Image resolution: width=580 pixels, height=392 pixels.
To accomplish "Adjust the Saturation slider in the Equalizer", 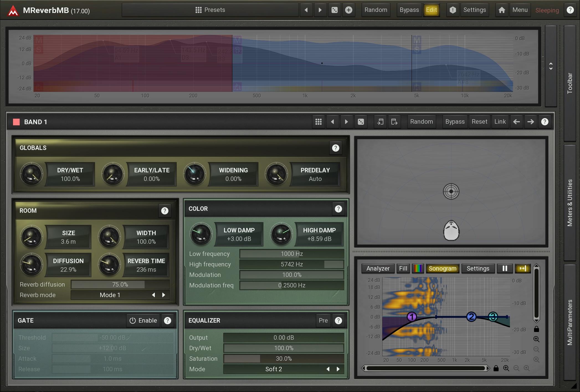I will pos(283,359).
